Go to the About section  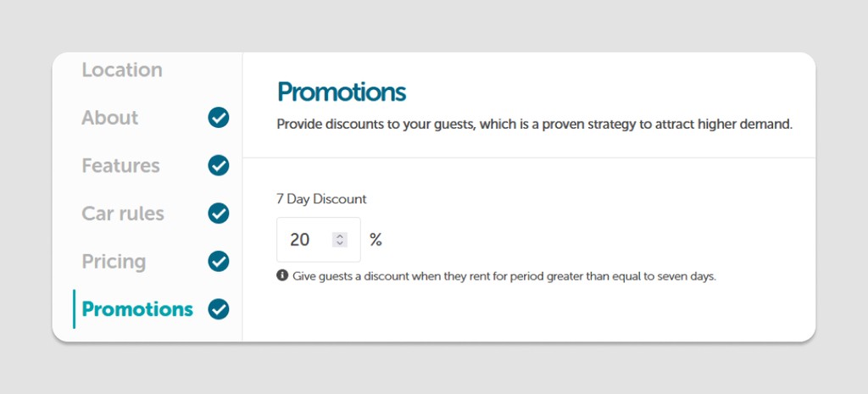pos(109,118)
